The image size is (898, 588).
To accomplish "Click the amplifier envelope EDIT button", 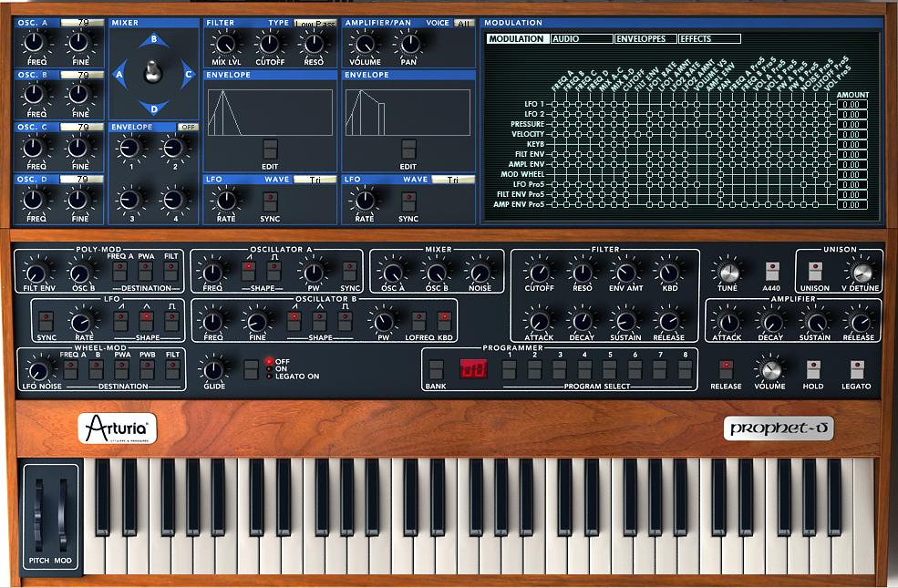I will (408, 150).
